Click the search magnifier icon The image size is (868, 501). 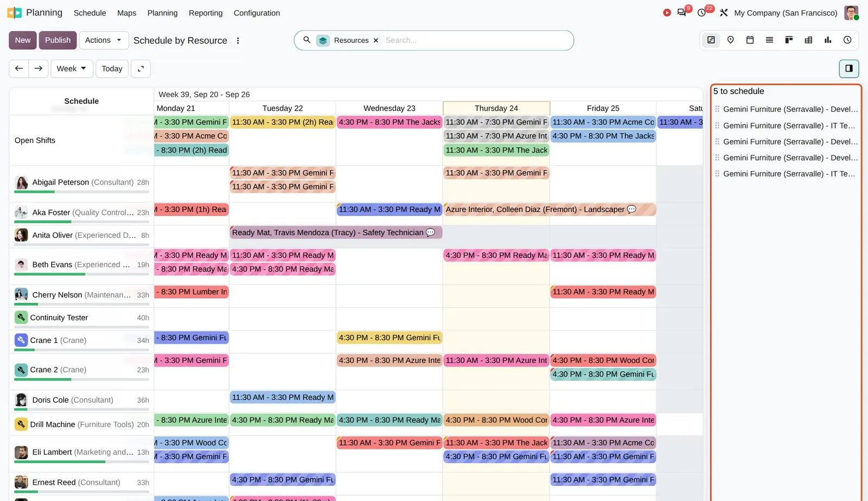[307, 40]
